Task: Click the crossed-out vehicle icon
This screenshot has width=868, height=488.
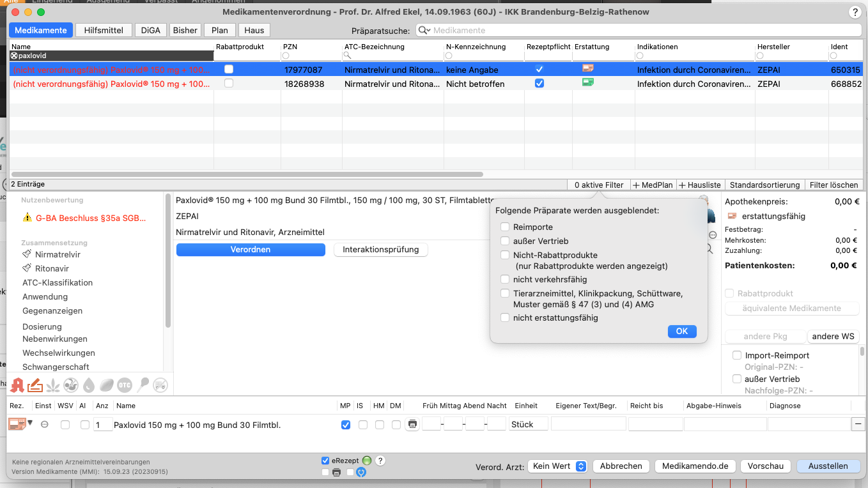Action: coord(160,385)
